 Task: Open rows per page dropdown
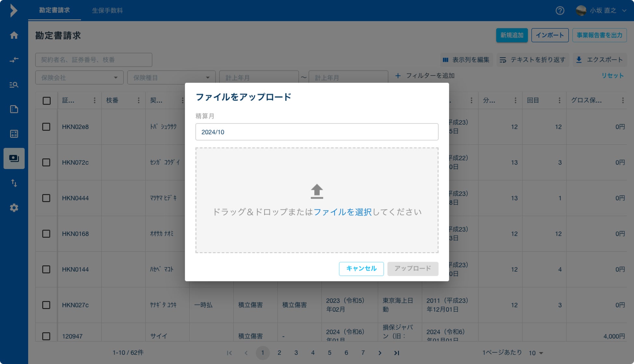click(536, 353)
